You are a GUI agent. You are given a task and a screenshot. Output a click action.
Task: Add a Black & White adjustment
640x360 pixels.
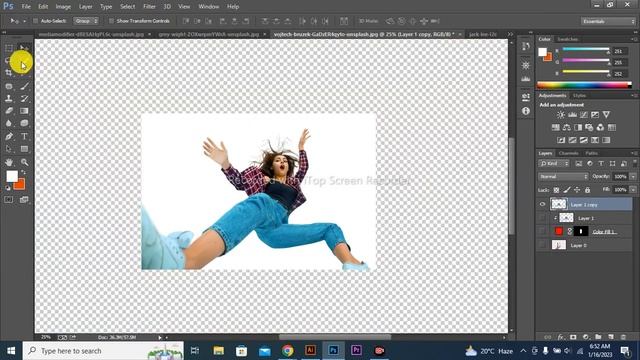point(578,127)
